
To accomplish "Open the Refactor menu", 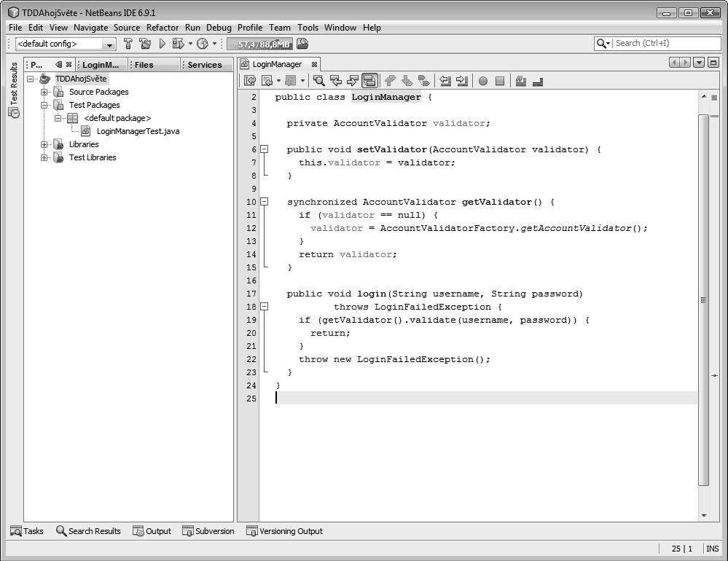I will 163,28.
